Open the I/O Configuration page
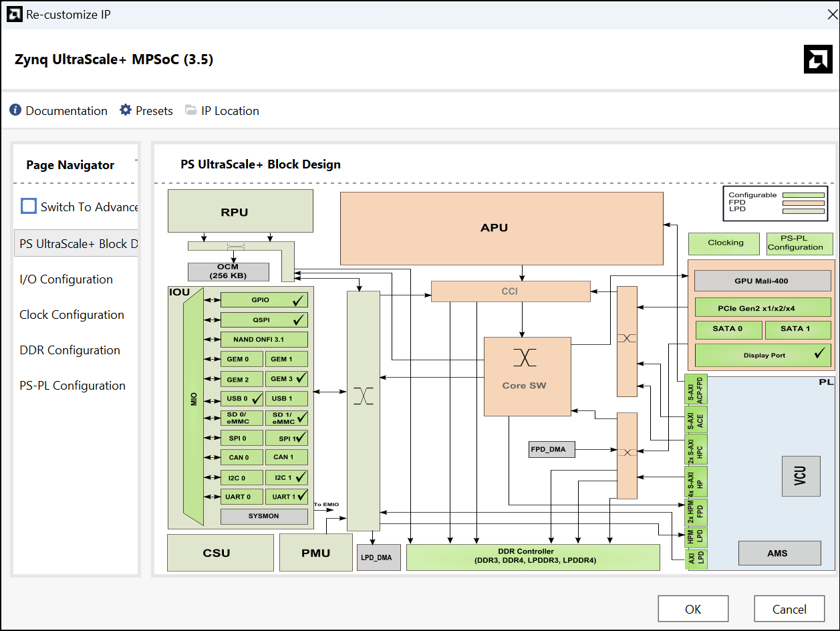The height and width of the screenshot is (631, 840). pyautogui.click(x=66, y=279)
